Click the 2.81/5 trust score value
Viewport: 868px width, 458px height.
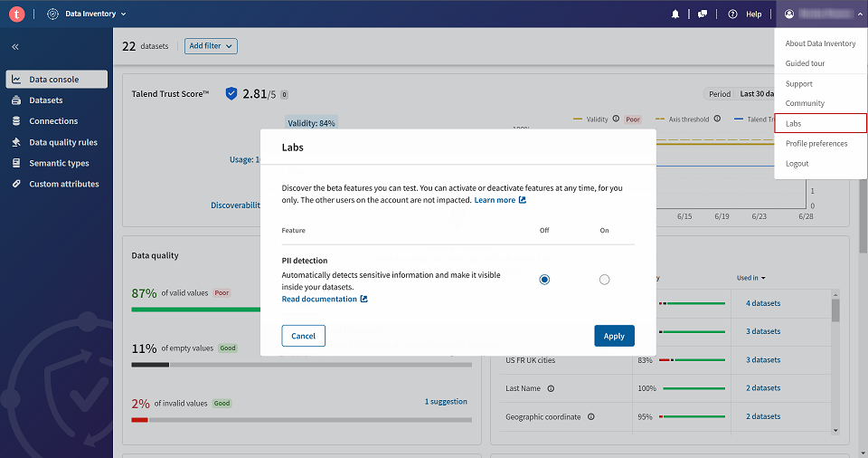point(259,94)
